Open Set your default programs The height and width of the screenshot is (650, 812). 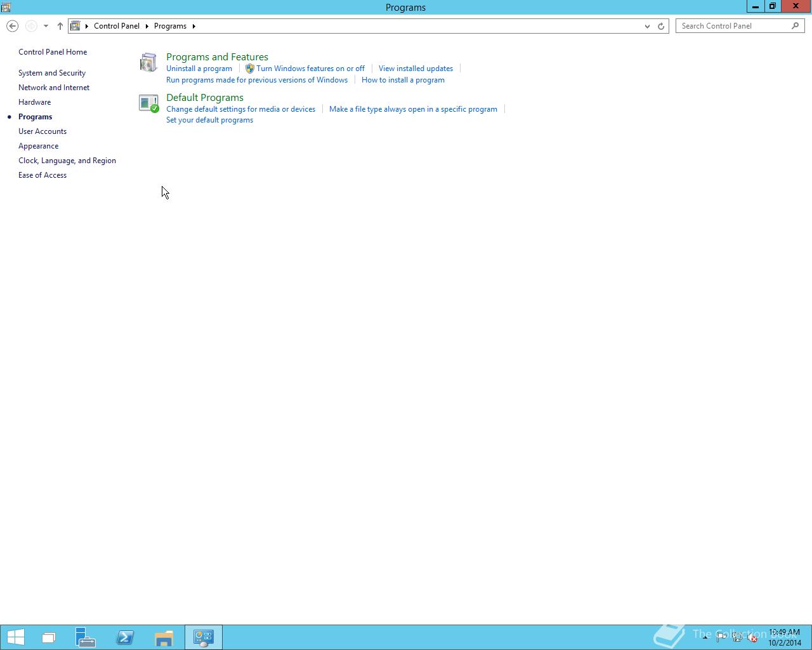(x=209, y=120)
